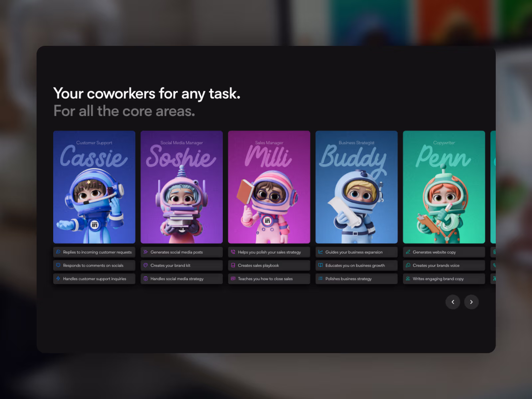
Task: Select the Educates you on business growth item
Action: [356, 265]
